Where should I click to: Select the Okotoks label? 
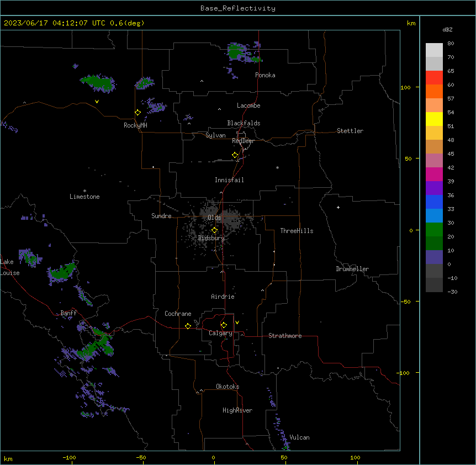[228, 387]
